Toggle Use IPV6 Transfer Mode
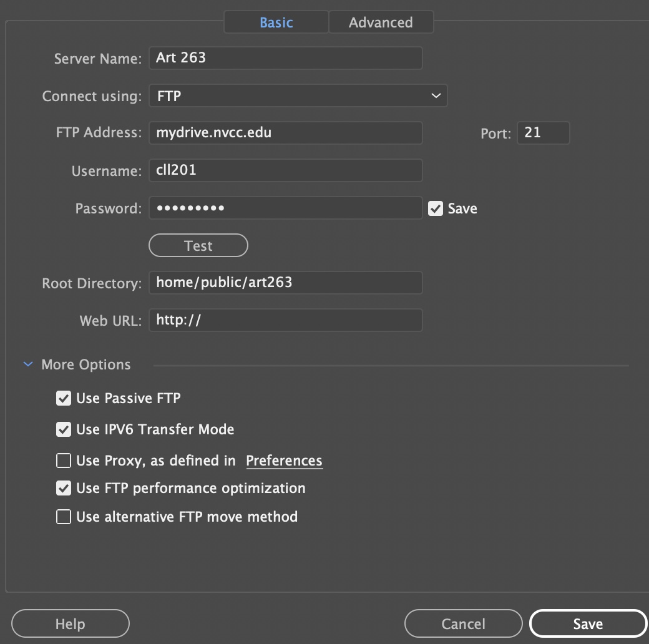The width and height of the screenshot is (649, 644). point(64,429)
